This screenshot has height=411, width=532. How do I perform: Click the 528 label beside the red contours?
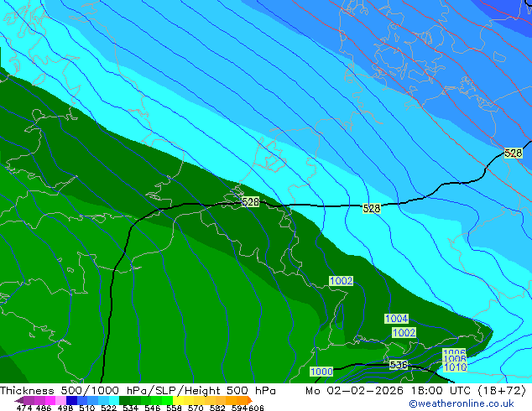click(x=513, y=153)
